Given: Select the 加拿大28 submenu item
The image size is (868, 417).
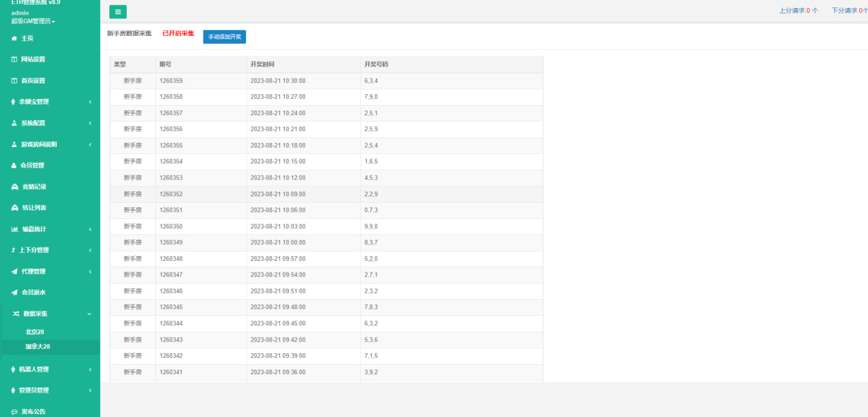Looking at the screenshot, I should pyautogui.click(x=38, y=346).
